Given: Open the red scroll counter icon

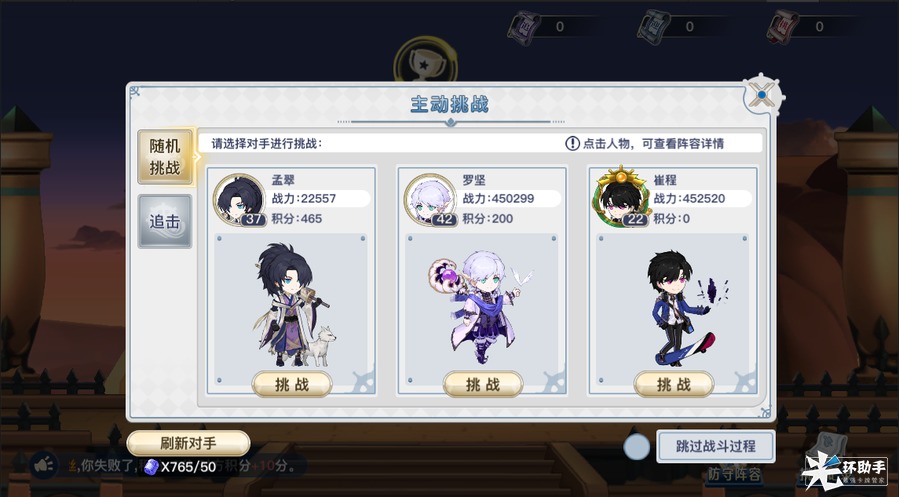Looking at the screenshot, I should click(x=783, y=27).
